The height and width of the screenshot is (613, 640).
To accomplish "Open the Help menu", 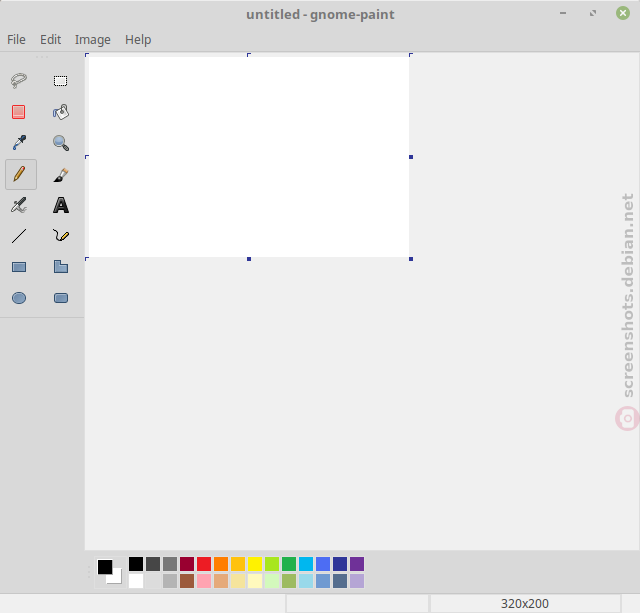I will click(x=138, y=40).
